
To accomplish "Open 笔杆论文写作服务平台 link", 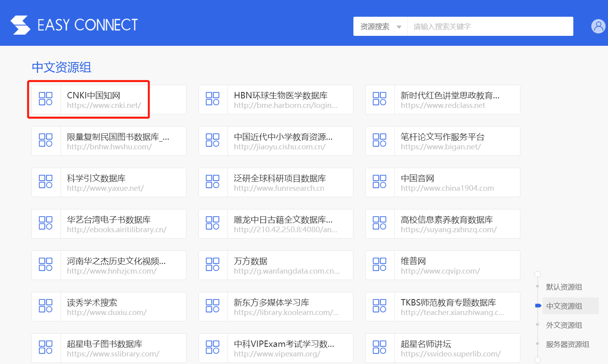I will click(x=442, y=137).
